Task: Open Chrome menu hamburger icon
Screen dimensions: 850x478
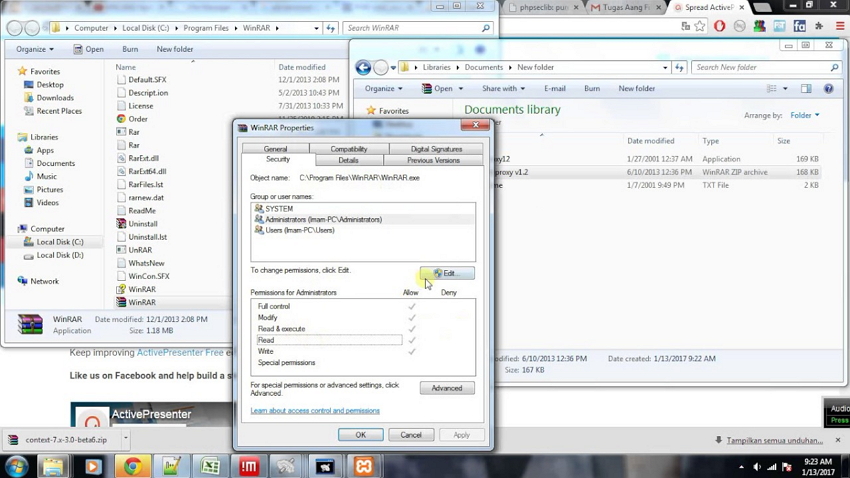Action: 840,26
